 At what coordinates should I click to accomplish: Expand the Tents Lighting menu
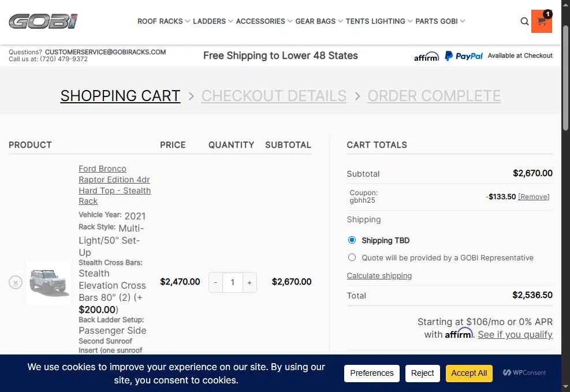pos(379,21)
